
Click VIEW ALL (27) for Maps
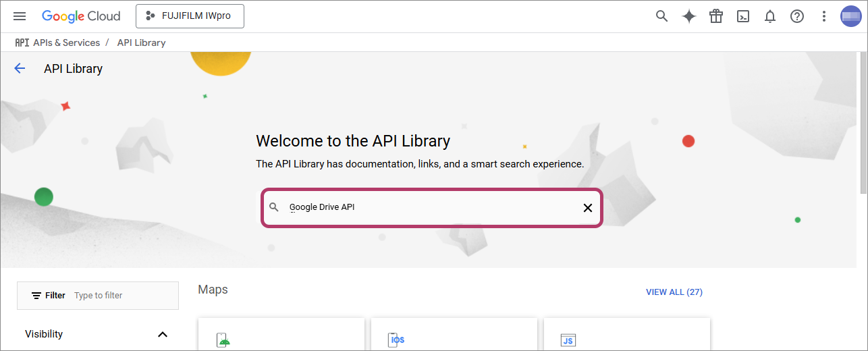pos(674,292)
